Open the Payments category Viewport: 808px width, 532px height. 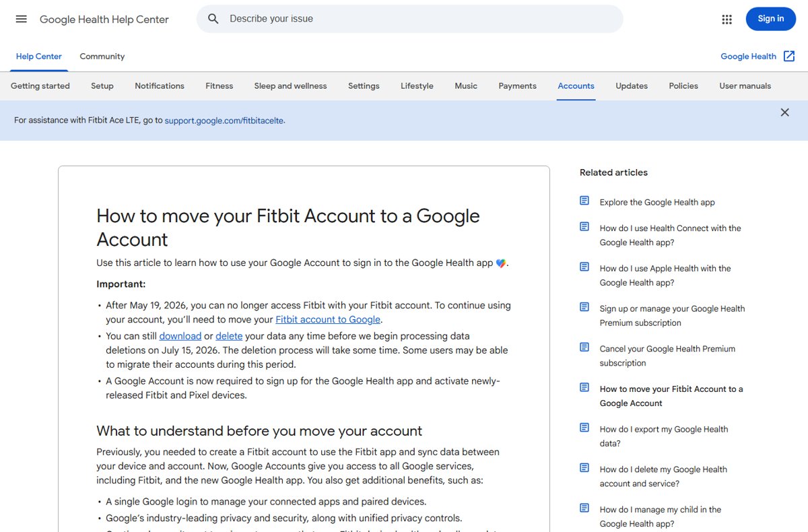tap(518, 86)
